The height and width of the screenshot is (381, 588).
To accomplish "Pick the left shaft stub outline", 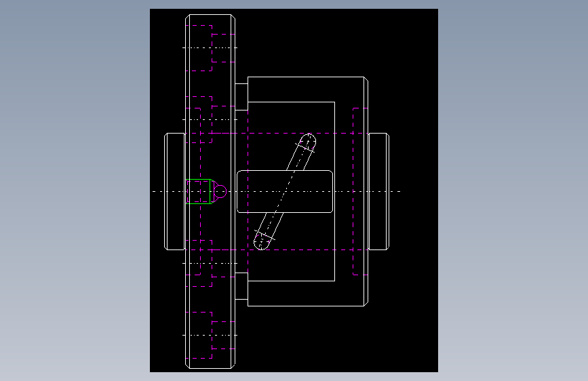I will pyautogui.click(x=175, y=192).
